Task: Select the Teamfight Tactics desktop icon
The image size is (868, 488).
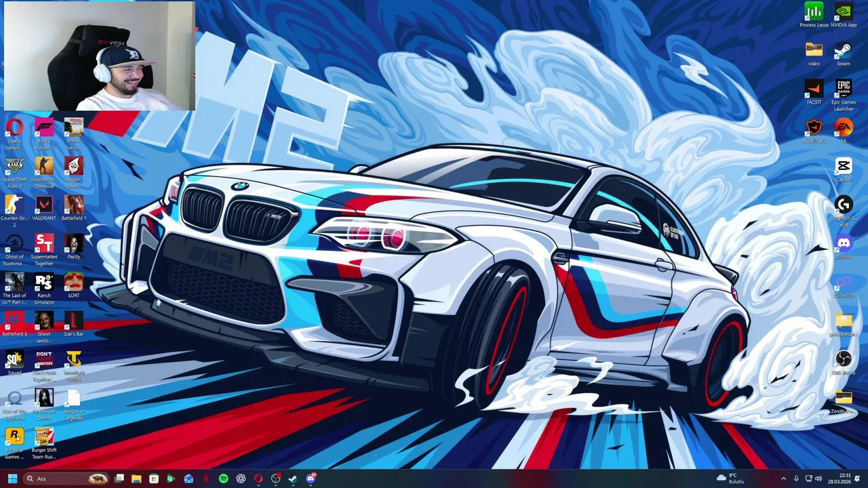Action: pos(74,366)
